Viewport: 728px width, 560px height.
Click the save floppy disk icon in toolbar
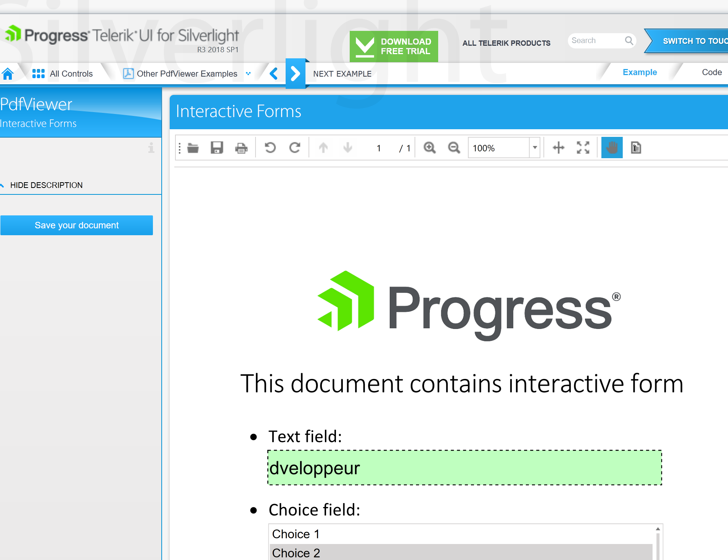[x=217, y=148]
